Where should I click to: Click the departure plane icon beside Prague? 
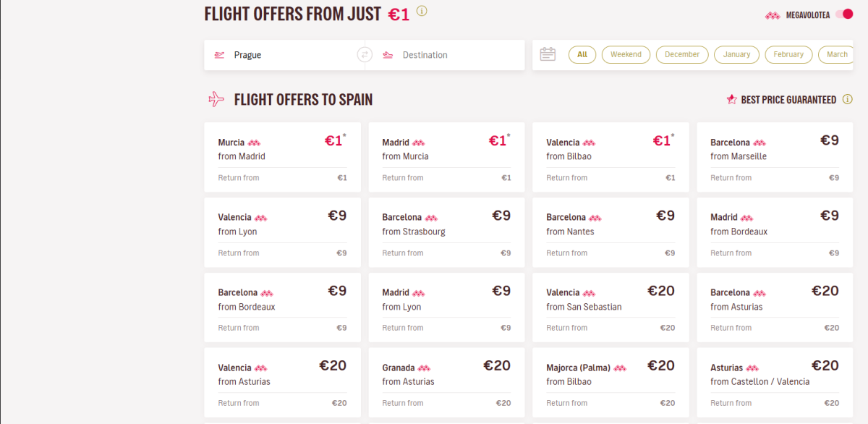(x=219, y=55)
